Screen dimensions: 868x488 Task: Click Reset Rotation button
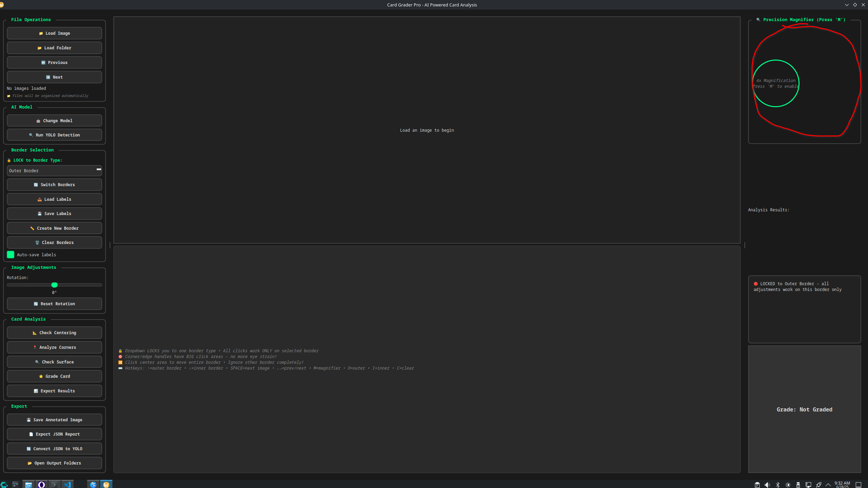coord(54,304)
